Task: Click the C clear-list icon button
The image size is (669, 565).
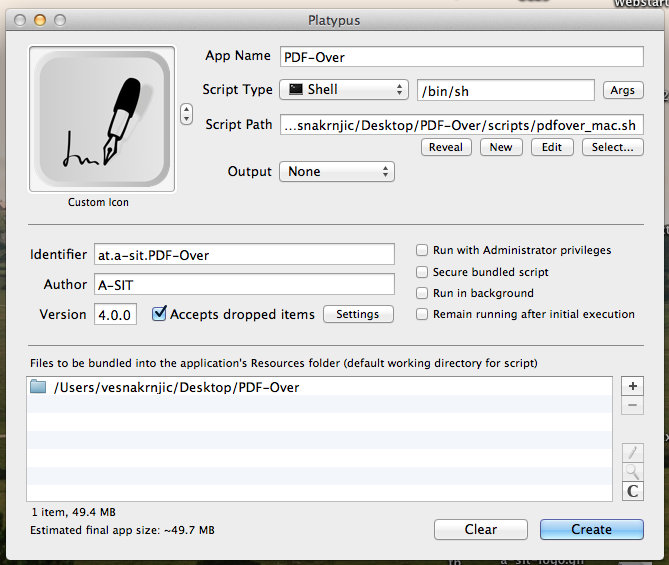Action: 632,491
